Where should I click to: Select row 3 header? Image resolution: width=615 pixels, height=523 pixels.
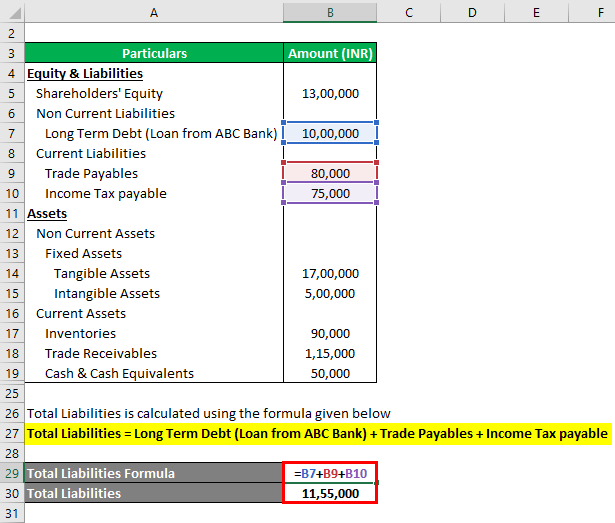[12, 53]
